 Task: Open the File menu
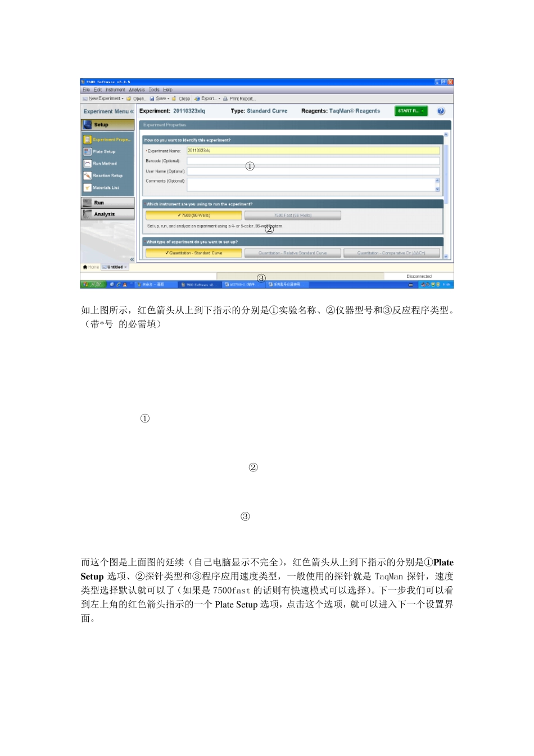coord(86,89)
